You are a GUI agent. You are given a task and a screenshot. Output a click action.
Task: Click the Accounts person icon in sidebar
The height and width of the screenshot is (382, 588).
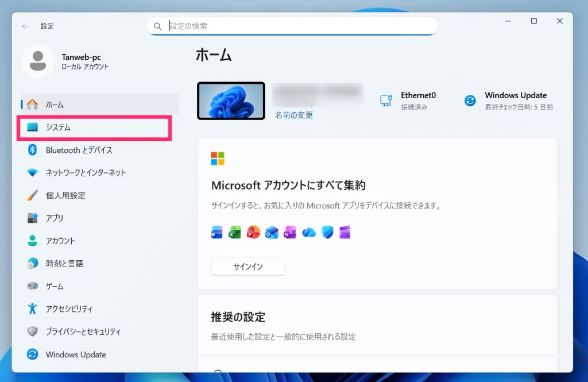tap(32, 241)
